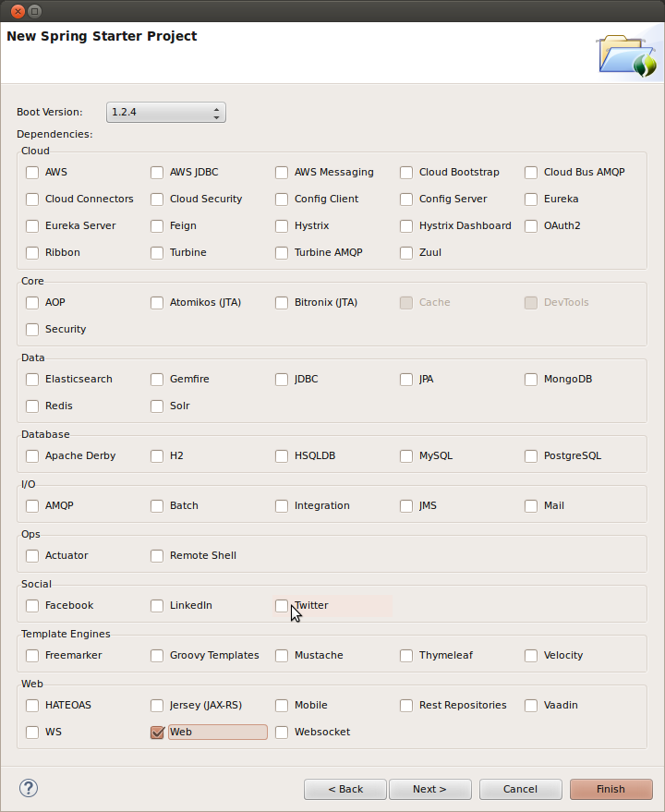Check the Websocket checkbox
Image resolution: width=665 pixels, height=812 pixels.
282,733
